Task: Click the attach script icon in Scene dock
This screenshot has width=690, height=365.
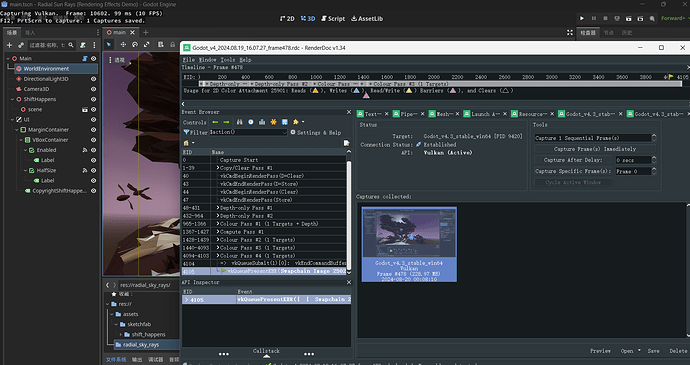Action: 82,45
